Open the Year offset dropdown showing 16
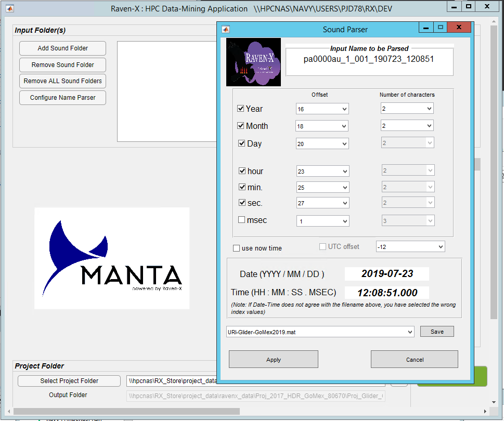 (322, 109)
